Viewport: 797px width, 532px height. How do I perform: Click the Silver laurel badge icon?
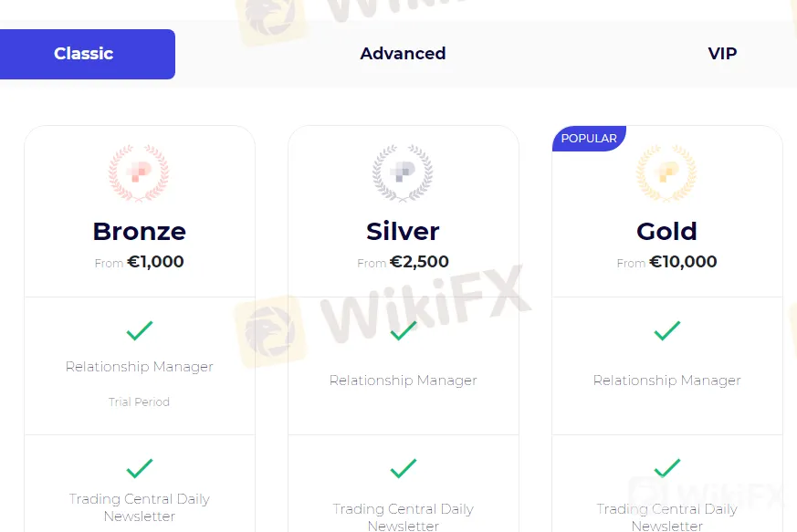(x=403, y=172)
